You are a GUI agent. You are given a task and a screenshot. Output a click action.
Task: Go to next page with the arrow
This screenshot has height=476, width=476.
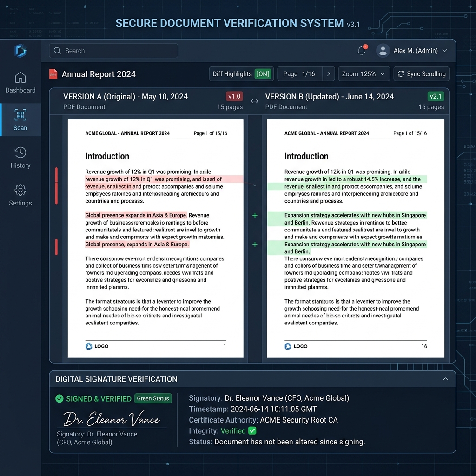point(329,74)
